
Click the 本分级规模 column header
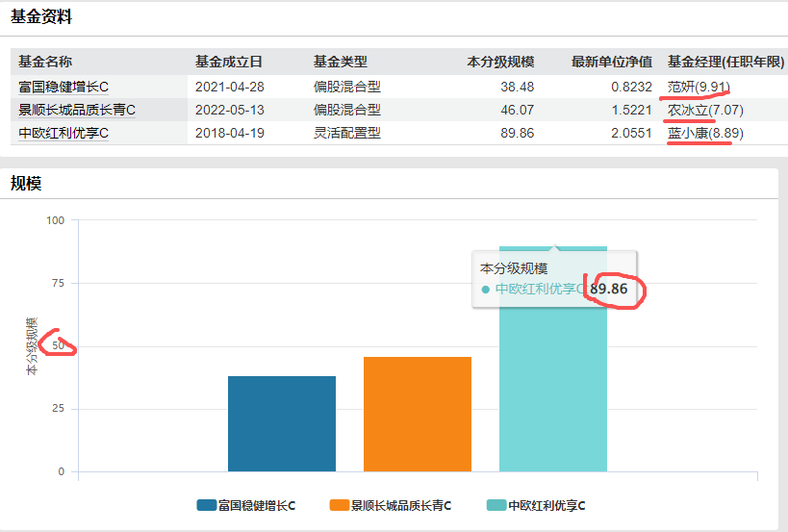[x=500, y=62]
